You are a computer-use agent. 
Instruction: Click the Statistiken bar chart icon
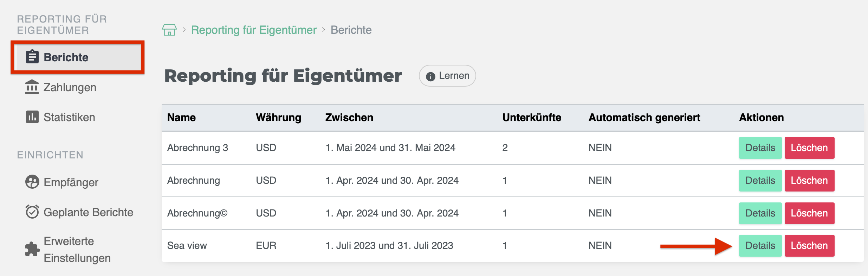(x=32, y=117)
